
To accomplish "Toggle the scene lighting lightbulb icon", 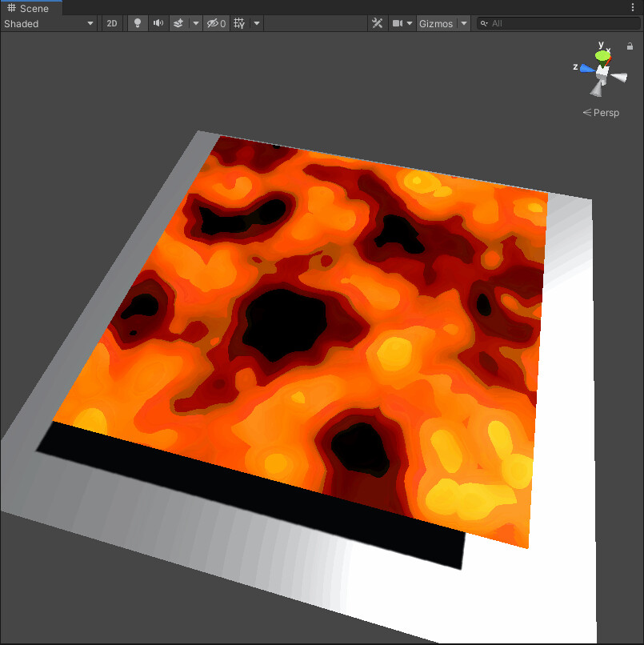I will pos(137,23).
